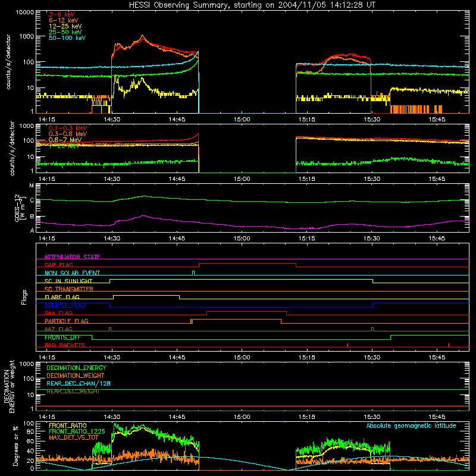
Task: Click the GOES-12 axis label
Action: point(19,208)
